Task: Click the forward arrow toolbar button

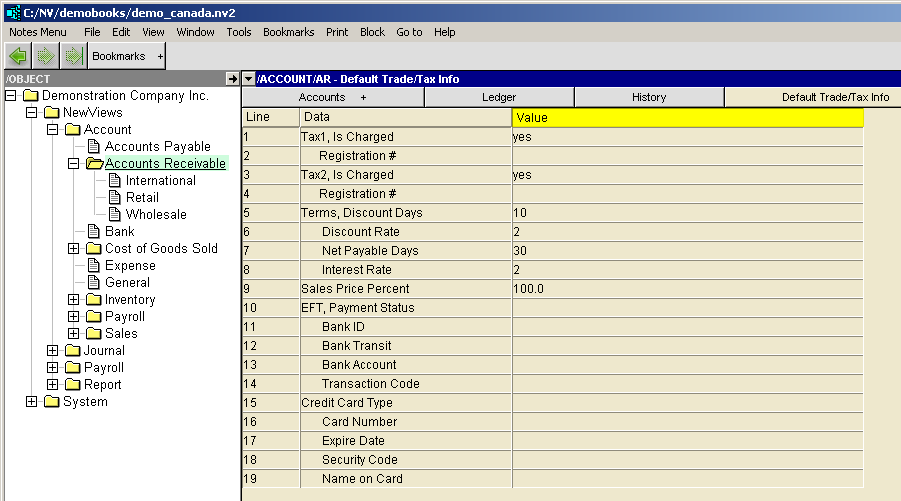Action: click(x=45, y=56)
